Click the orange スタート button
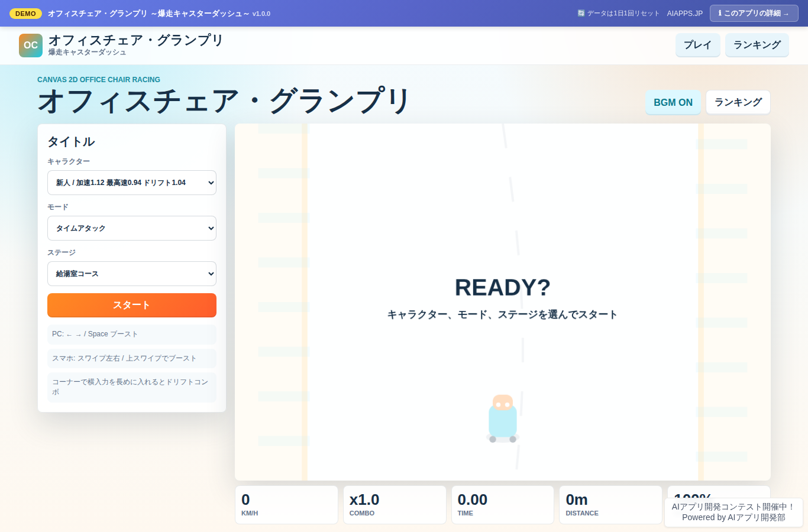This screenshot has height=532, width=808. pos(132,305)
